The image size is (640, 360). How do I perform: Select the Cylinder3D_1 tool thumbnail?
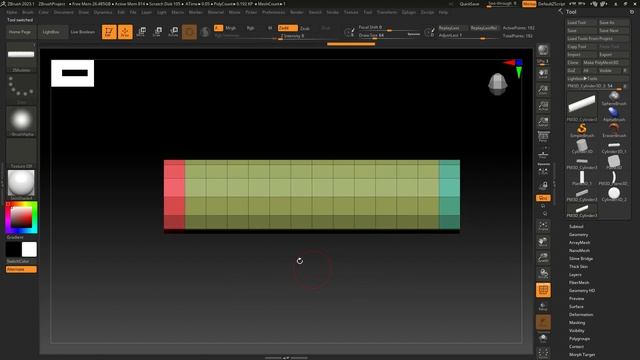coord(614,146)
